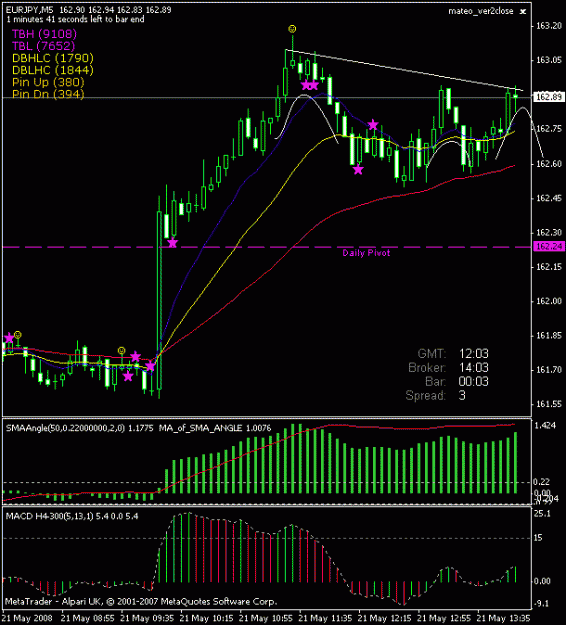Select the 161.55 price scale label
566x625 pixels.
point(549,404)
